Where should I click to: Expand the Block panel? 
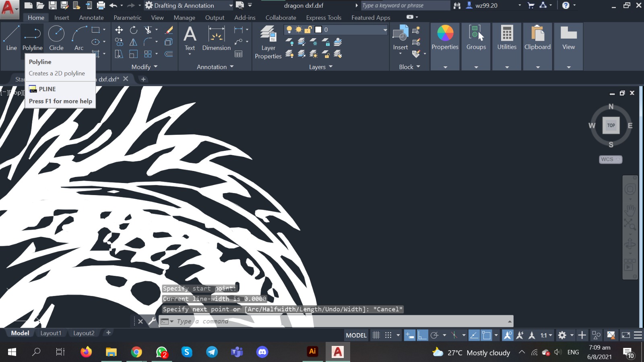(409, 67)
